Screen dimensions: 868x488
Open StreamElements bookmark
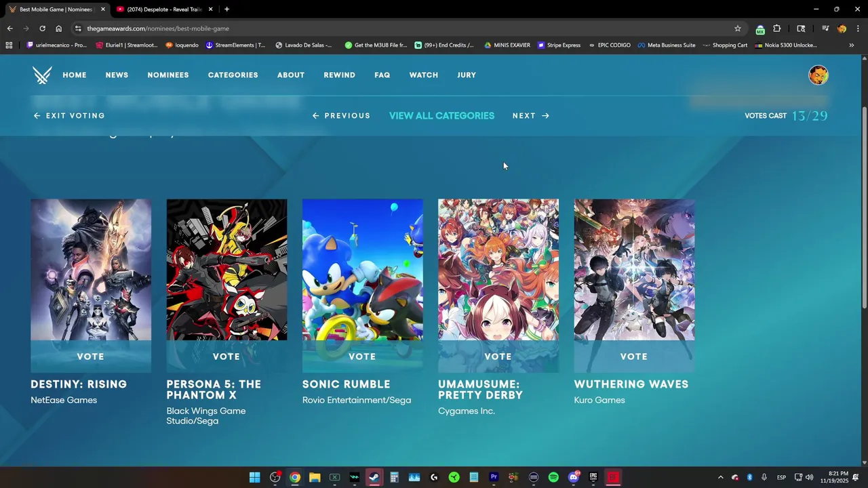pyautogui.click(x=235, y=45)
